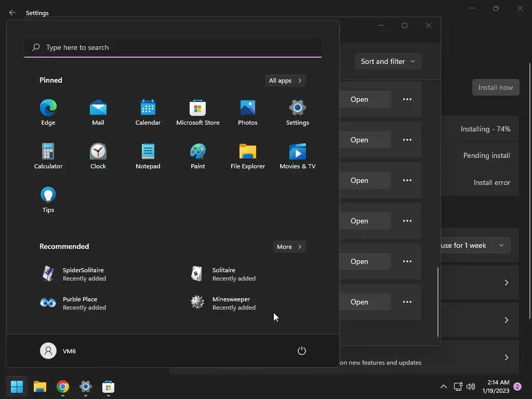
Task: Click the Pending install status text
Action: [486, 155]
